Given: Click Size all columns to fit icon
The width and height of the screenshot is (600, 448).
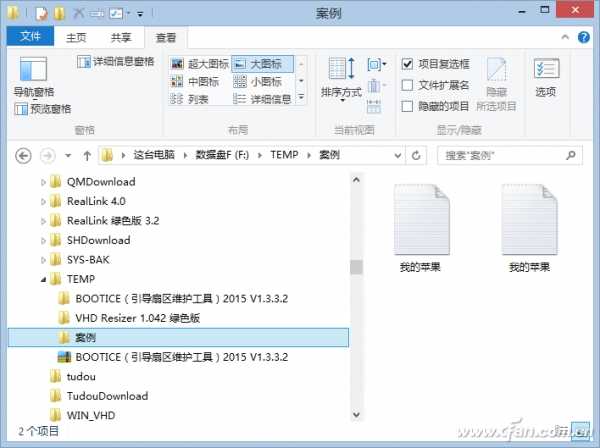Looking at the screenshot, I should [x=374, y=107].
